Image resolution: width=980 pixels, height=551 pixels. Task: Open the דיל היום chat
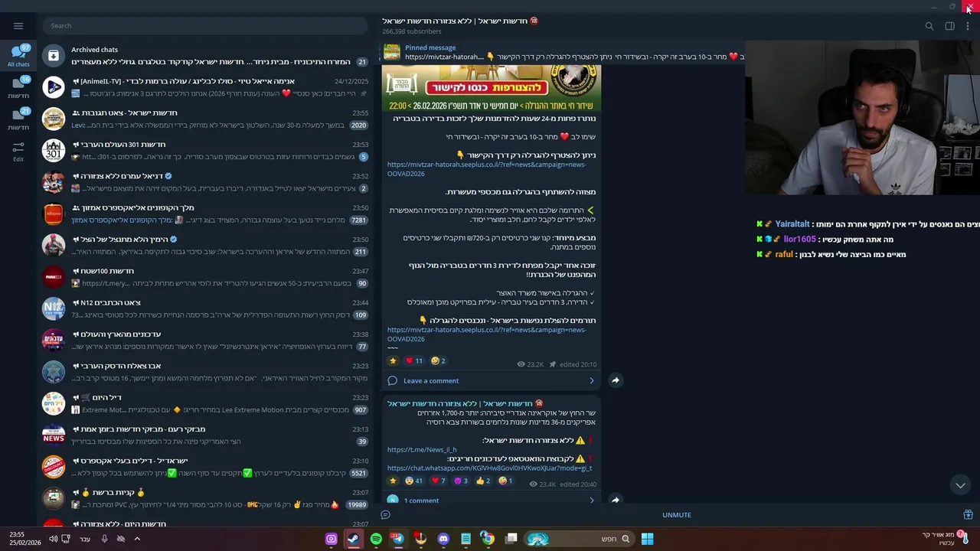point(207,403)
